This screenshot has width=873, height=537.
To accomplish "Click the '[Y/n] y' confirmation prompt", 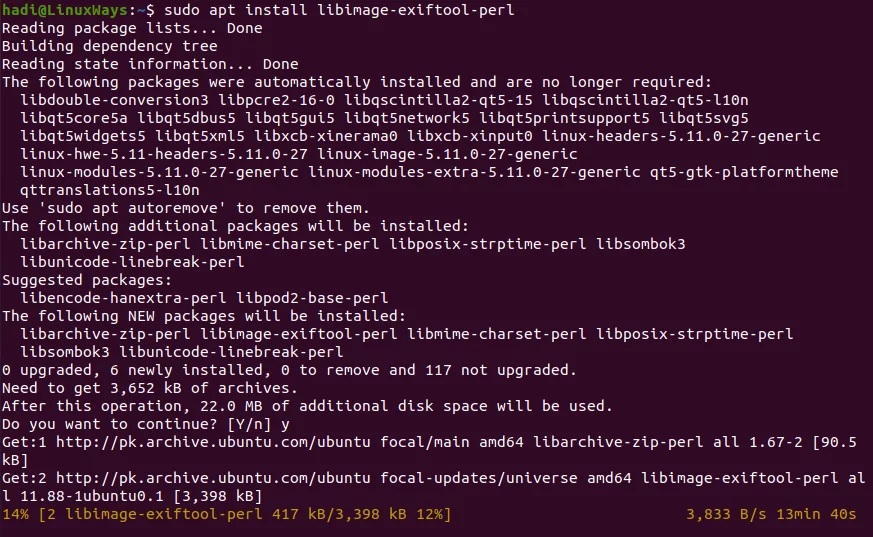I will point(258,425).
